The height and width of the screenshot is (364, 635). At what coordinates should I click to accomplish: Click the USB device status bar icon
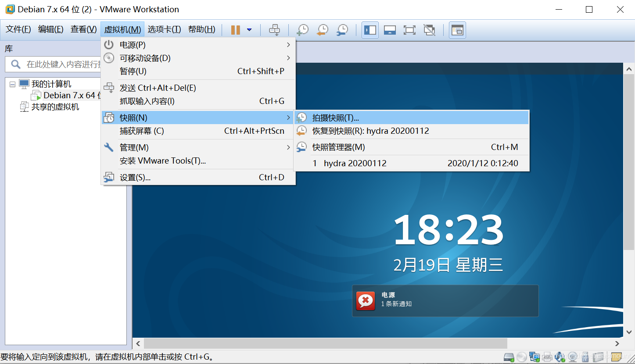(x=585, y=357)
